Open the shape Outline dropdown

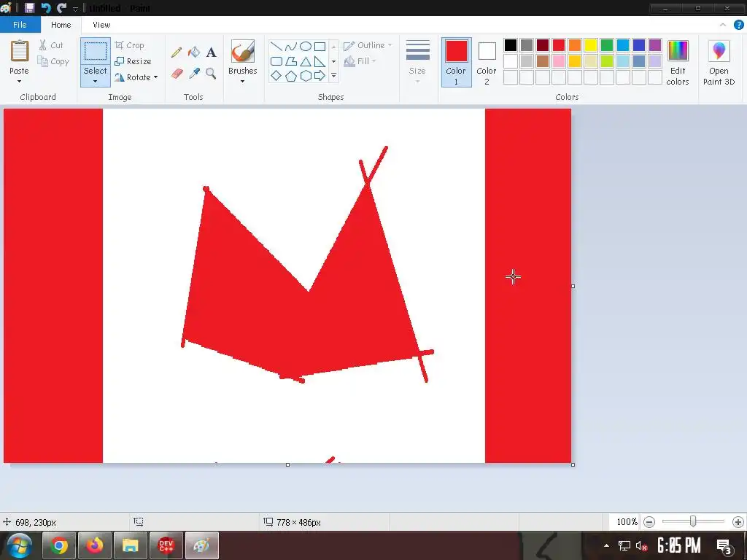point(368,45)
